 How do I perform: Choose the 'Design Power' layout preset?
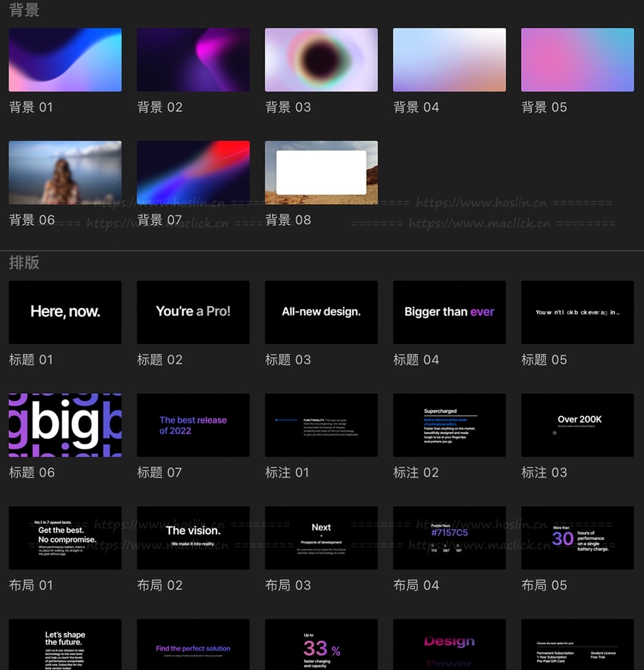tap(450, 644)
